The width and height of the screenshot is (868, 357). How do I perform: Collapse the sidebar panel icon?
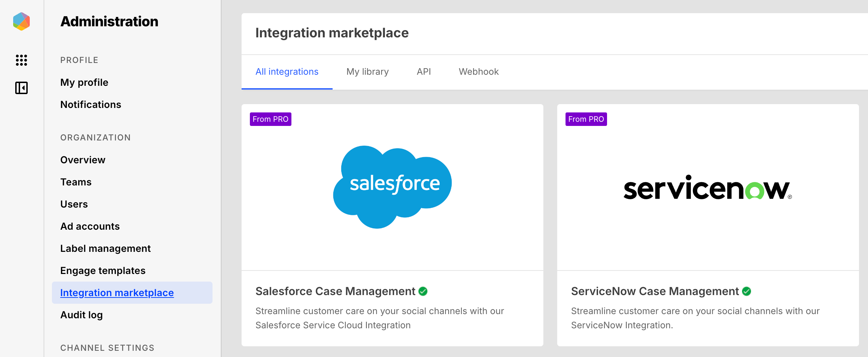point(21,88)
